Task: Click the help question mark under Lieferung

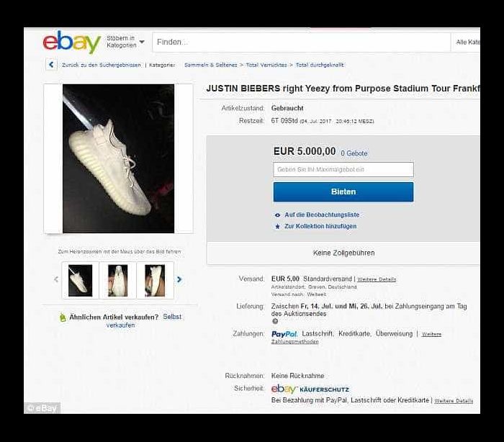Action: pyautogui.click(x=275, y=321)
